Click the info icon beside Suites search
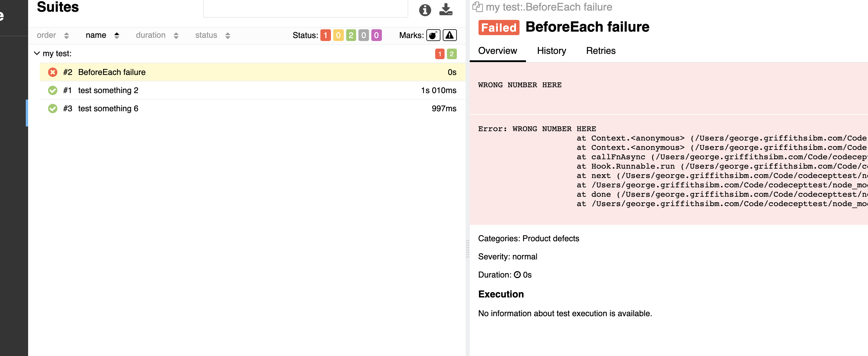The image size is (868, 356). pos(425,10)
